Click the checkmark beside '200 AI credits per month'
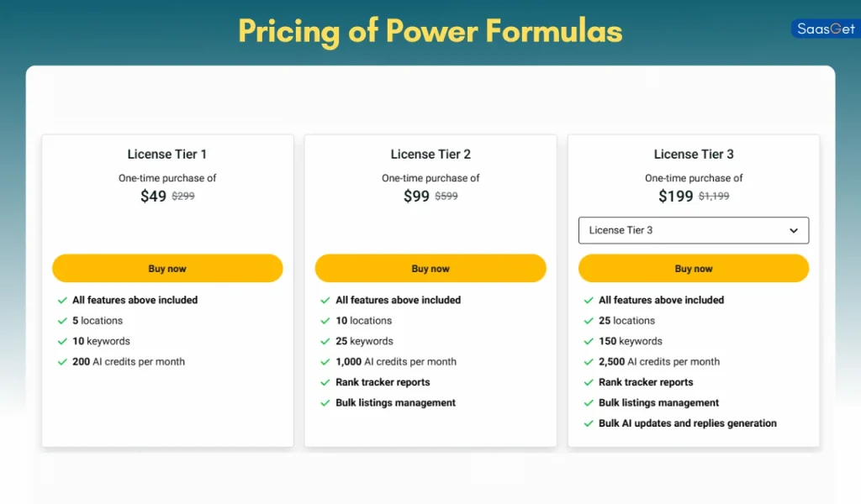 point(62,361)
